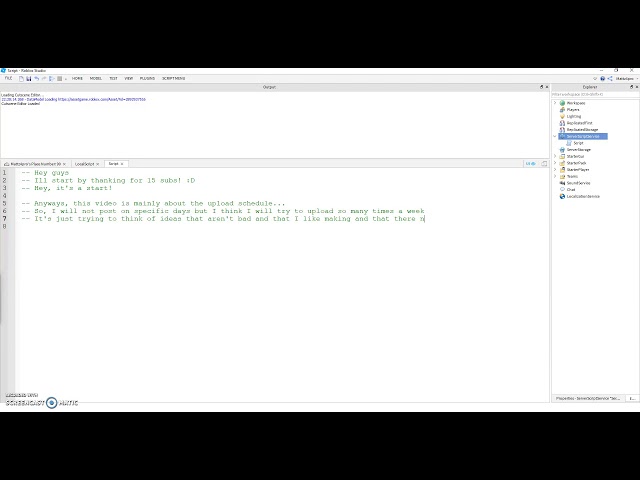
Task: Click the Redo arrow icon
Action: pyautogui.click(x=44, y=78)
